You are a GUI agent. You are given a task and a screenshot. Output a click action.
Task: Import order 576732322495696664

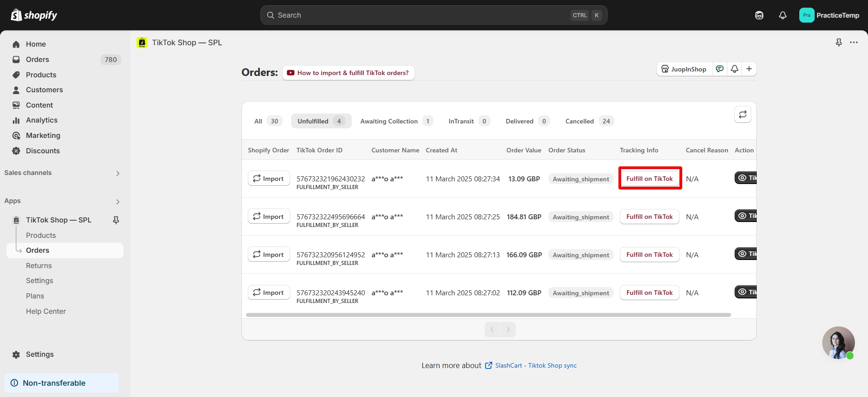[269, 217]
